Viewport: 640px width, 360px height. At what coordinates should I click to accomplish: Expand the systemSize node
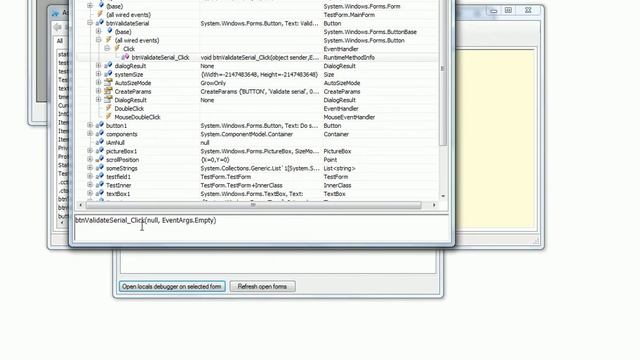pos(98,74)
